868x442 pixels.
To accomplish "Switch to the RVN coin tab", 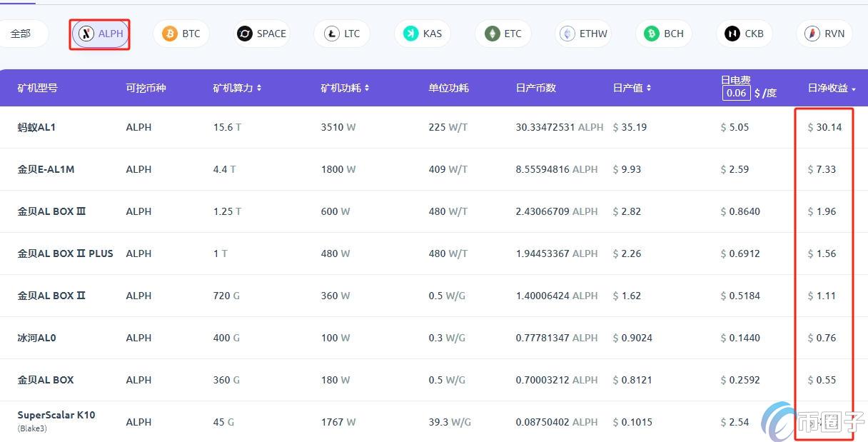I will pyautogui.click(x=824, y=34).
